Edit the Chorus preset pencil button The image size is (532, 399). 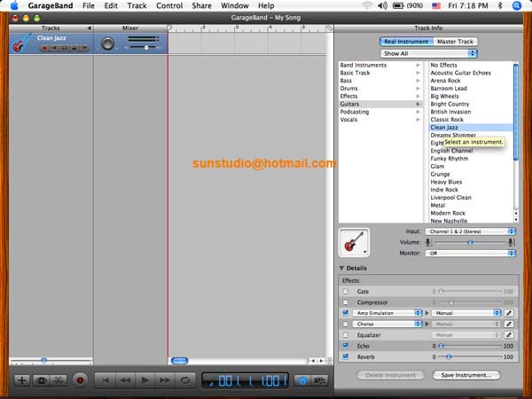[x=508, y=324]
